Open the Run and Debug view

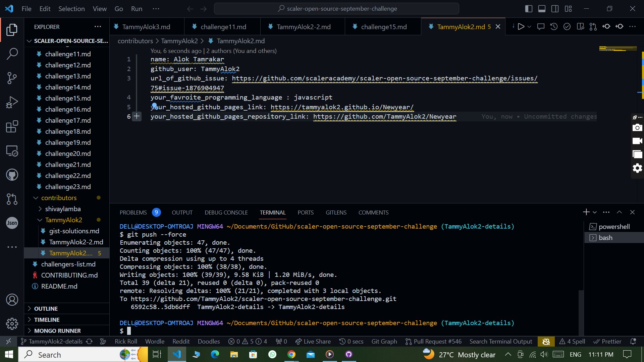click(12, 102)
